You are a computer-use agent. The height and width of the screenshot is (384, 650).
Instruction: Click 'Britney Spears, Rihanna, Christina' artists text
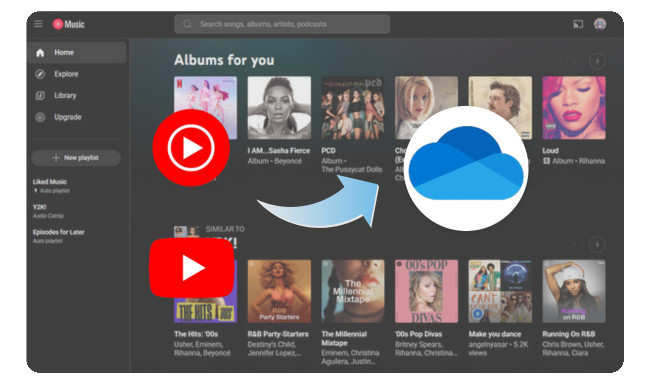[426, 349]
